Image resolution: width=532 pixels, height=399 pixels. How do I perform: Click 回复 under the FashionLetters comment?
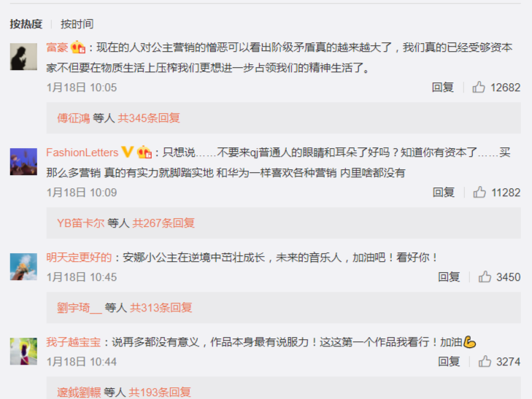[x=444, y=193]
